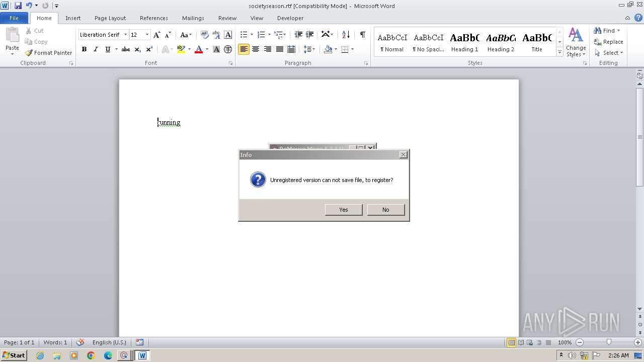Click the Clear Formatting icon
Screen dimensions: 644x362
coord(204,35)
